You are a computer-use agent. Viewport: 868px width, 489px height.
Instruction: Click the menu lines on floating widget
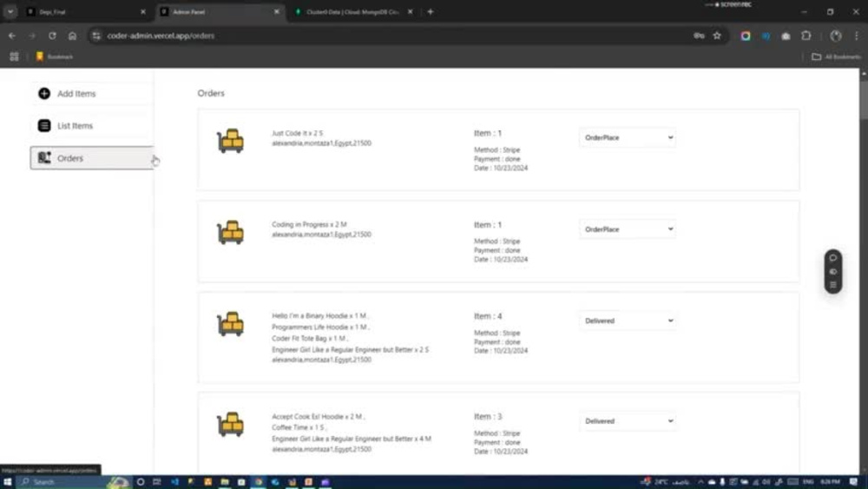coord(833,285)
